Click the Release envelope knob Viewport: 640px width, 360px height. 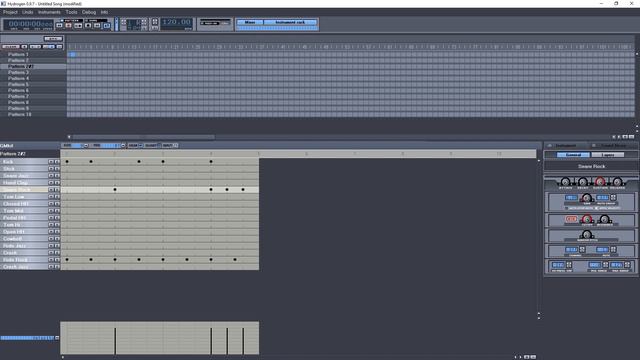pos(617,182)
